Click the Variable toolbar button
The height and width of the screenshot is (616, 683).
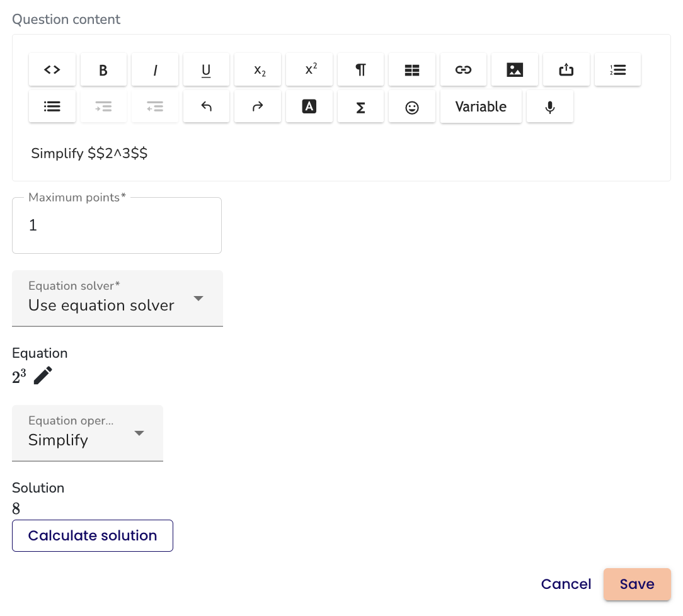(x=481, y=107)
